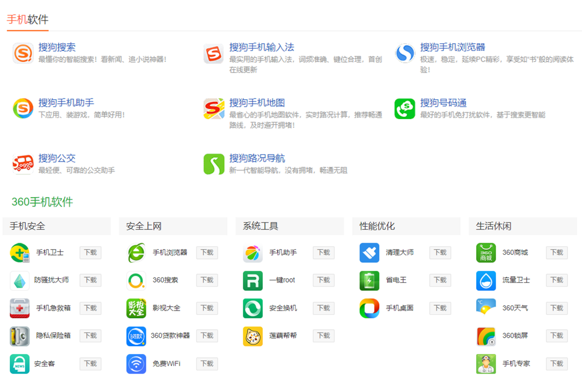Click the 搜狗手机输入法 app icon
582x392 pixels.
pyautogui.click(x=213, y=53)
